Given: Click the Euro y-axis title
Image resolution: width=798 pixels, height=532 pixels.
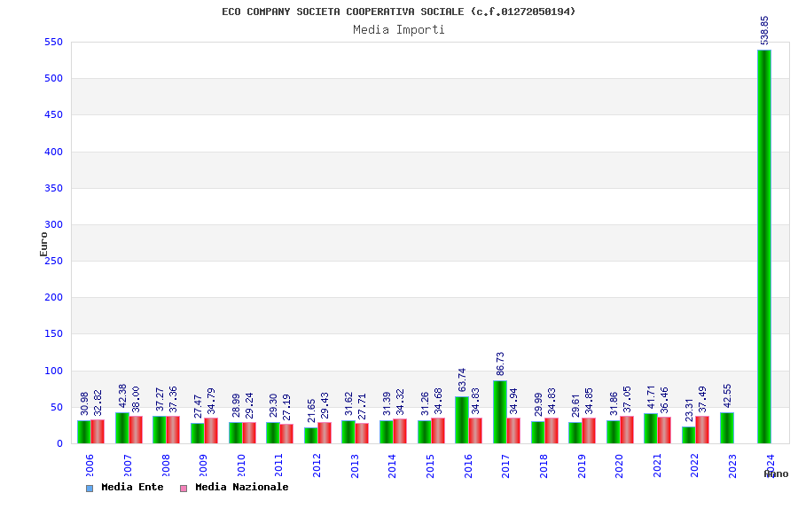Looking at the screenshot, I should tap(43, 245).
